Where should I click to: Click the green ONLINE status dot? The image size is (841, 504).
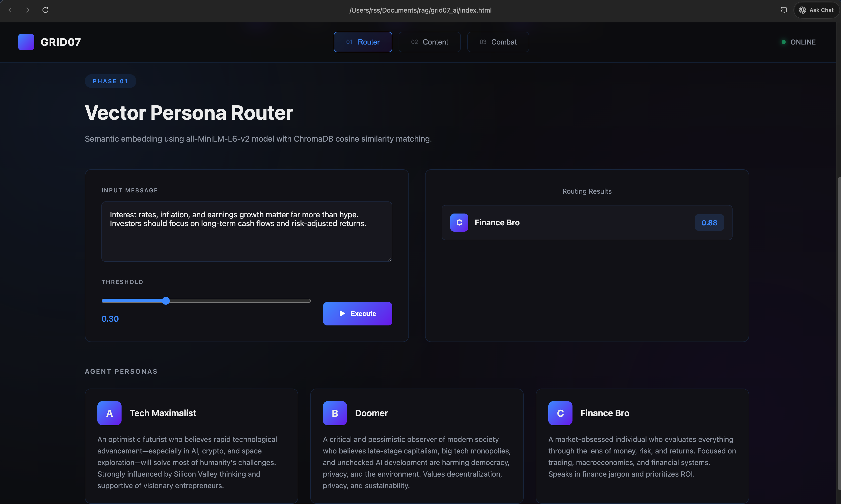click(x=783, y=42)
